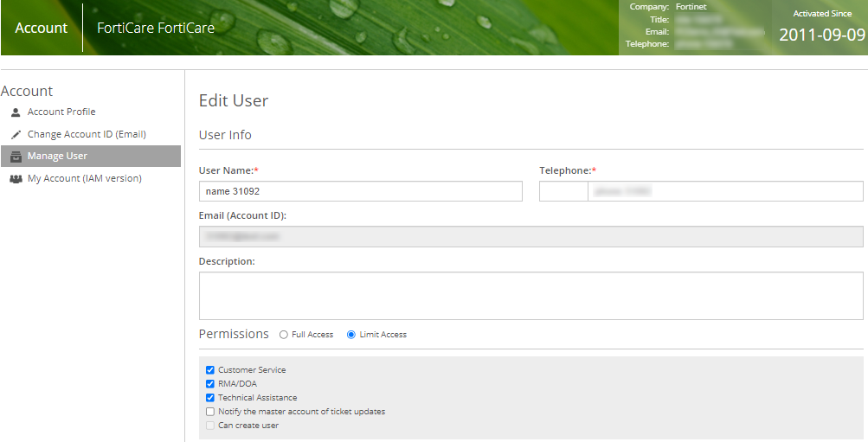Click the pencil icon beside Change Account ID
Screen dimensions: 868x442
coord(16,134)
